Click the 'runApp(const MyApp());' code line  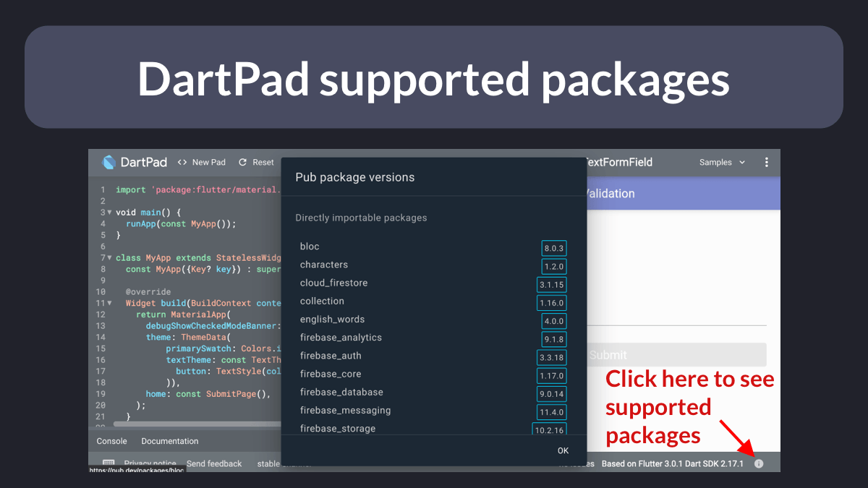pos(181,224)
